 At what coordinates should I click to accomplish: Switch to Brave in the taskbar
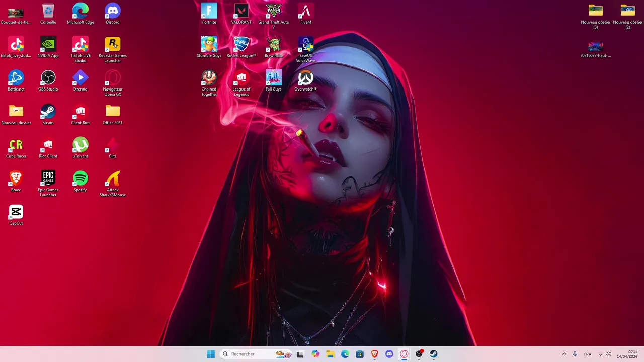pos(374,354)
